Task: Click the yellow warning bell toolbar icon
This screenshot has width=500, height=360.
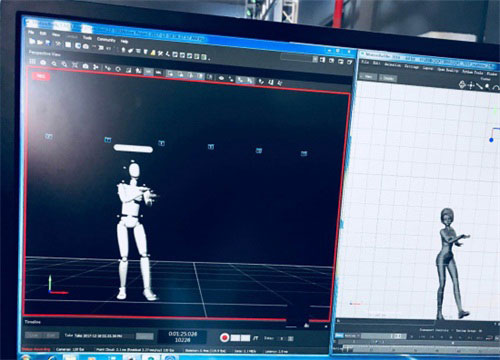Action: pyautogui.click(x=153, y=52)
